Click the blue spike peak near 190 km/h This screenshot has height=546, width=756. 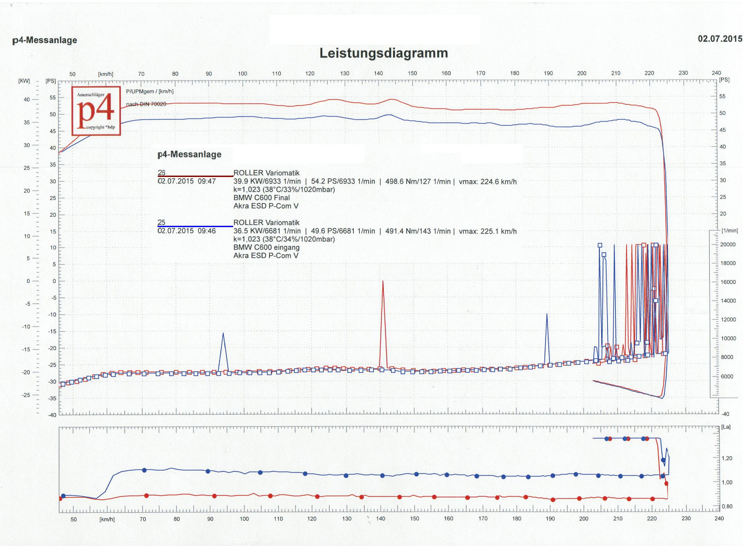tap(547, 314)
